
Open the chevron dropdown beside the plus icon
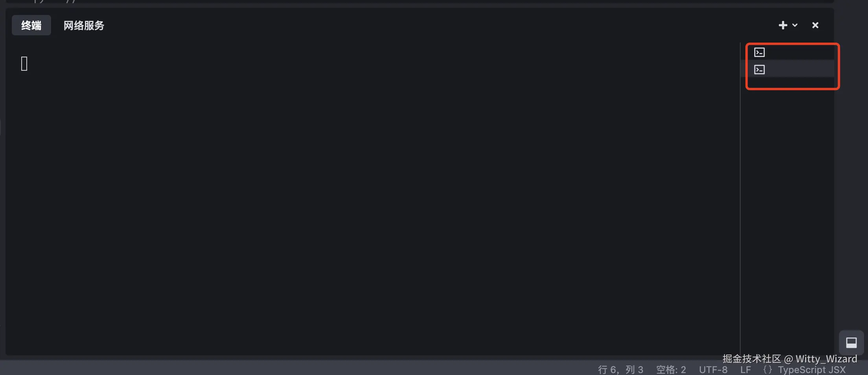[795, 25]
